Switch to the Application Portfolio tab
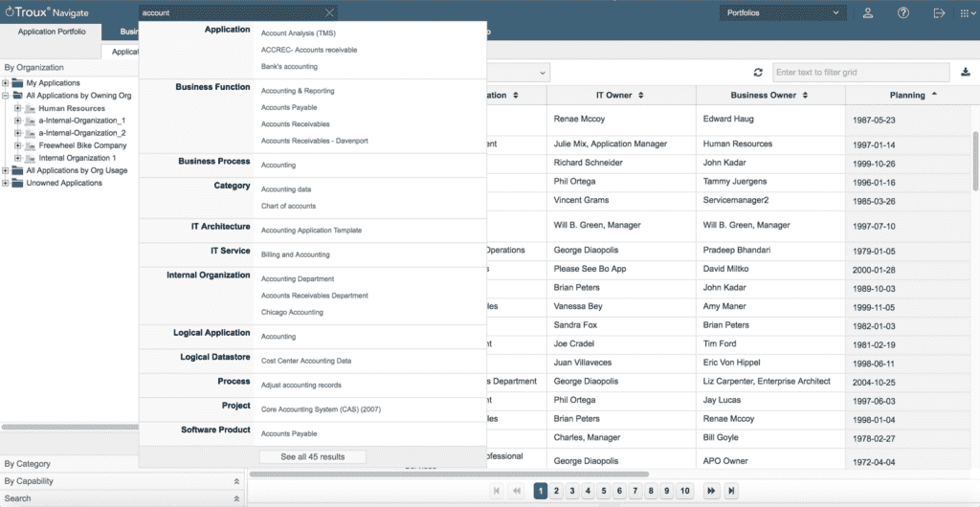 (x=52, y=32)
